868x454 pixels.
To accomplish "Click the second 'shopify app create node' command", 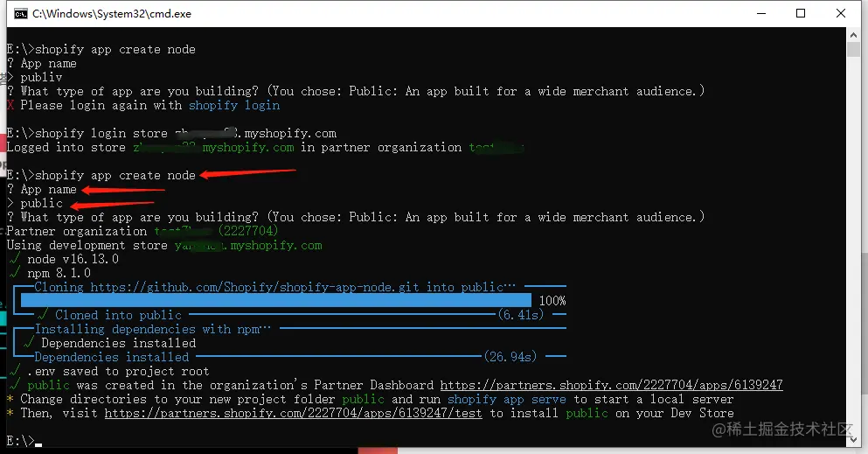I will point(115,175).
